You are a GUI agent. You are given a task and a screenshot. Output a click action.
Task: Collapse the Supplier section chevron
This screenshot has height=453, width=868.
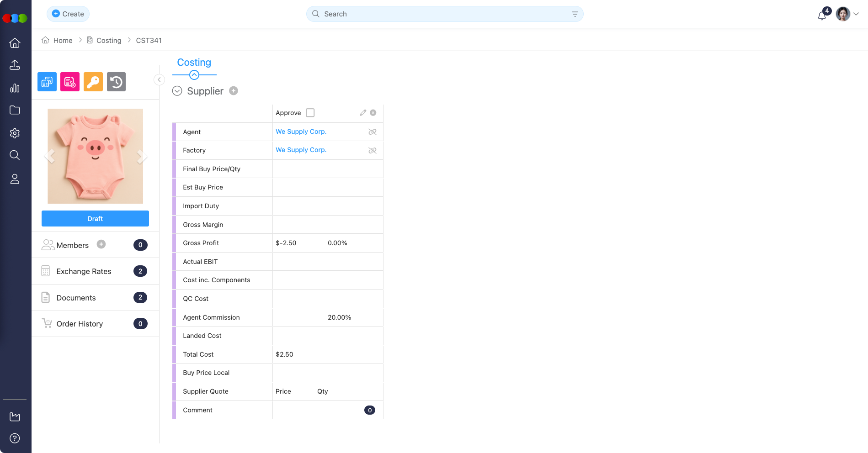[x=177, y=91]
